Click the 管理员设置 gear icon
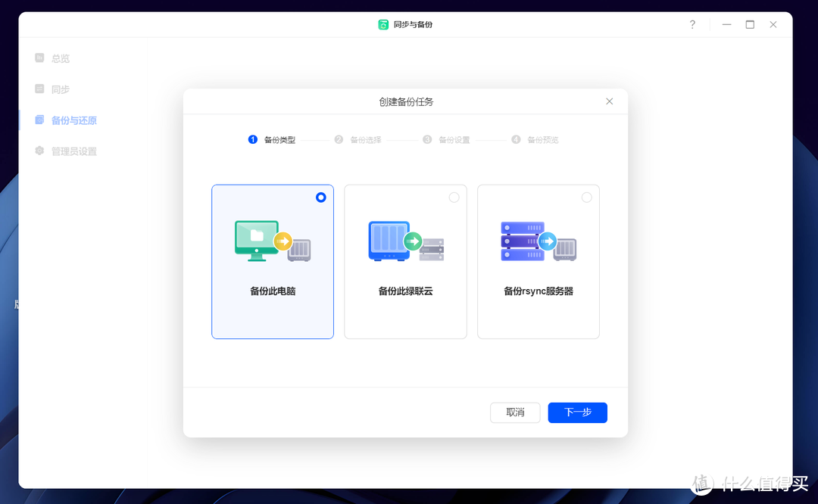The width and height of the screenshot is (818, 504). point(39,151)
